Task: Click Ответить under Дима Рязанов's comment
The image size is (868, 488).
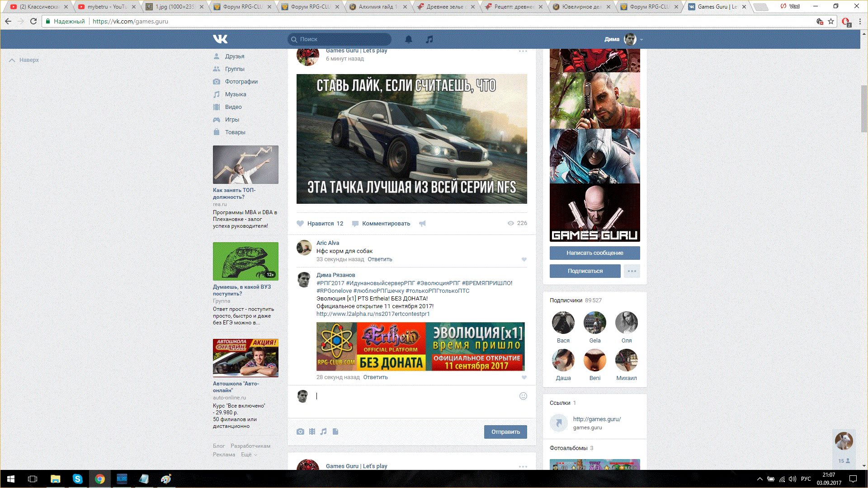Action: point(375,377)
